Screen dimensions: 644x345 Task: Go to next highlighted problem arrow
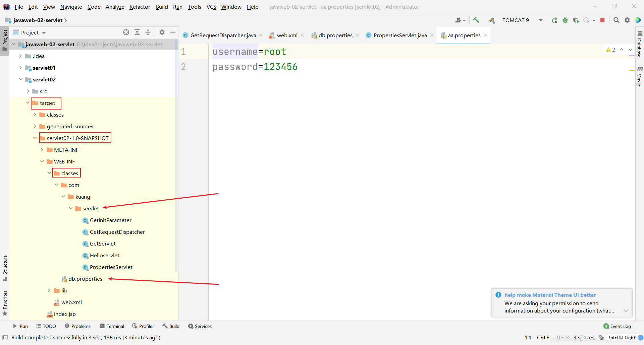pos(630,50)
